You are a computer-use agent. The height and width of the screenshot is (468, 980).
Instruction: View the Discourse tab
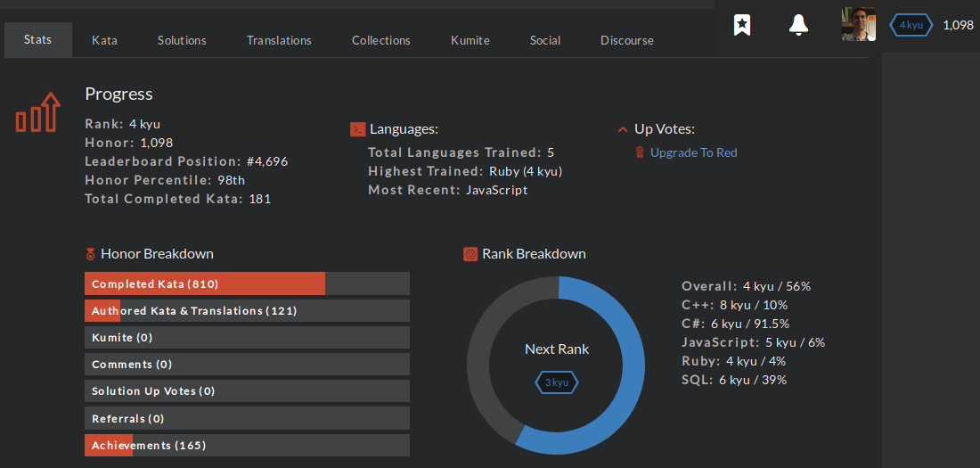[x=626, y=40]
